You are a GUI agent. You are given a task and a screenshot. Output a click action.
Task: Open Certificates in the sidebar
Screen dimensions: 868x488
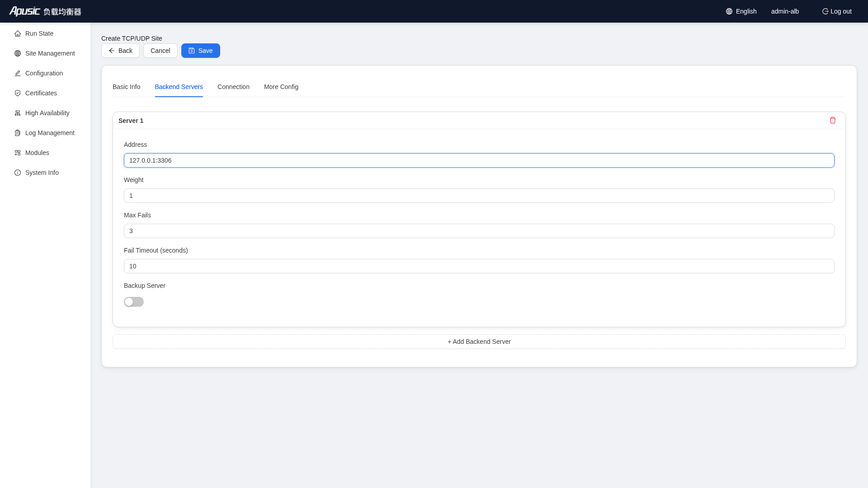[x=45, y=93]
